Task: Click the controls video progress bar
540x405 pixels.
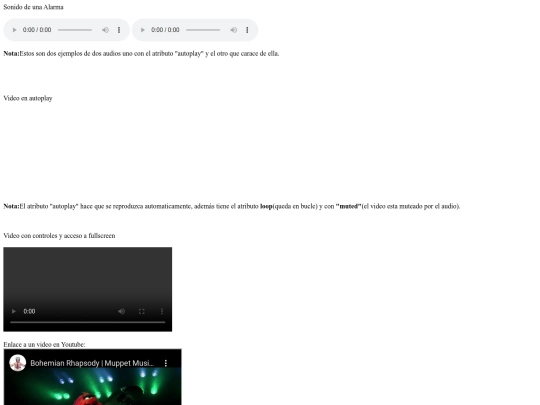Action: pyautogui.click(x=87, y=322)
